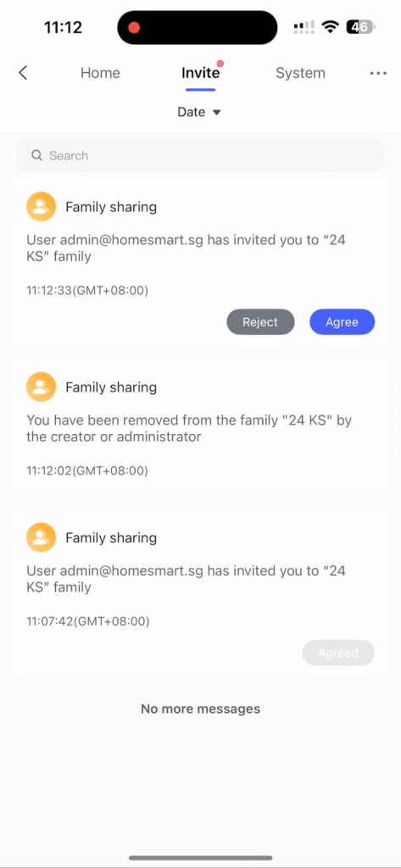401x868 pixels.
Task: Select the Invite tab
Action: [200, 73]
